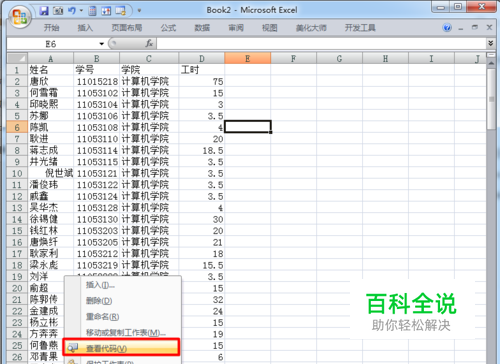Open the calculator icon in the quick access toolbar
The width and height of the screenshot is (500, 364).
(92, 11)
